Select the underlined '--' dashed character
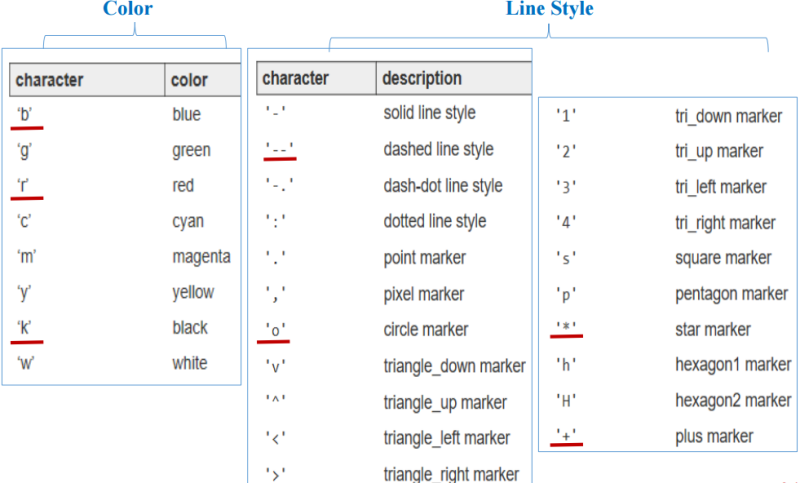 pyautogui.click(x=279, y=150)
